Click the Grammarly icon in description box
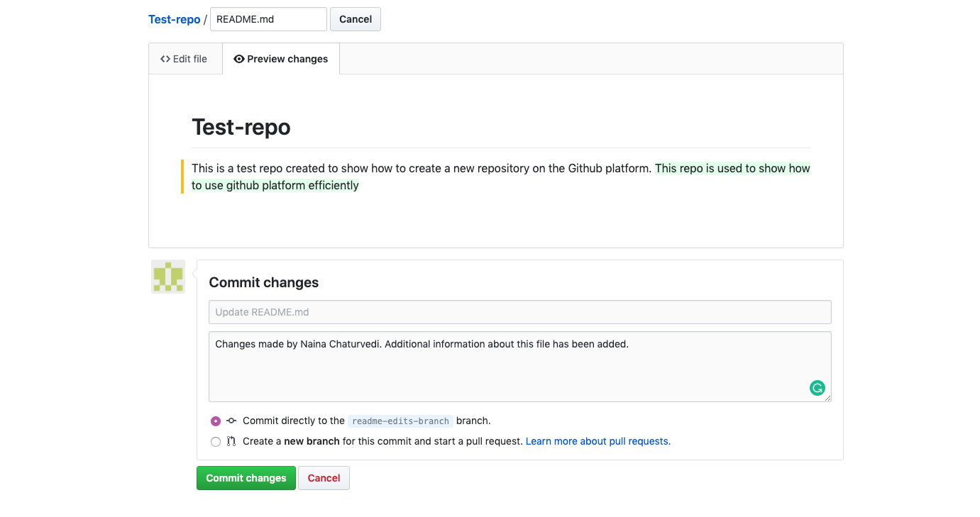This screenshot has width=980, height=517. pos(817,388)
